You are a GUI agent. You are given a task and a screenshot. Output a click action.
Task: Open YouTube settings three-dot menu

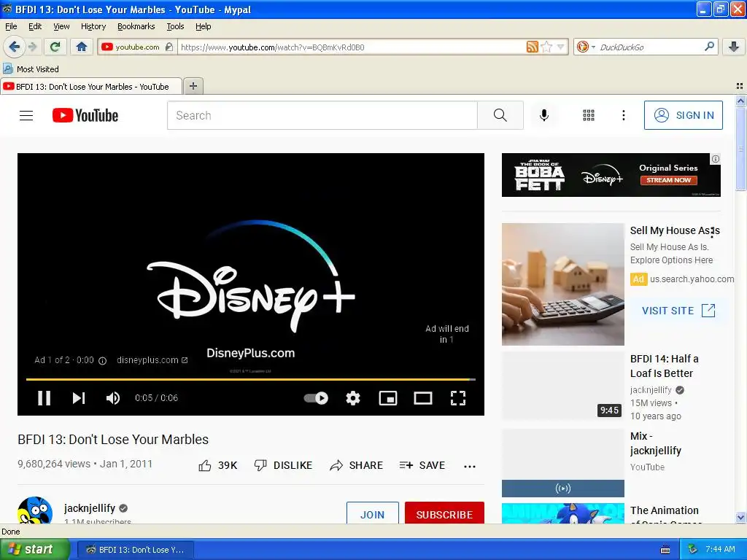(x=623, y=115)
